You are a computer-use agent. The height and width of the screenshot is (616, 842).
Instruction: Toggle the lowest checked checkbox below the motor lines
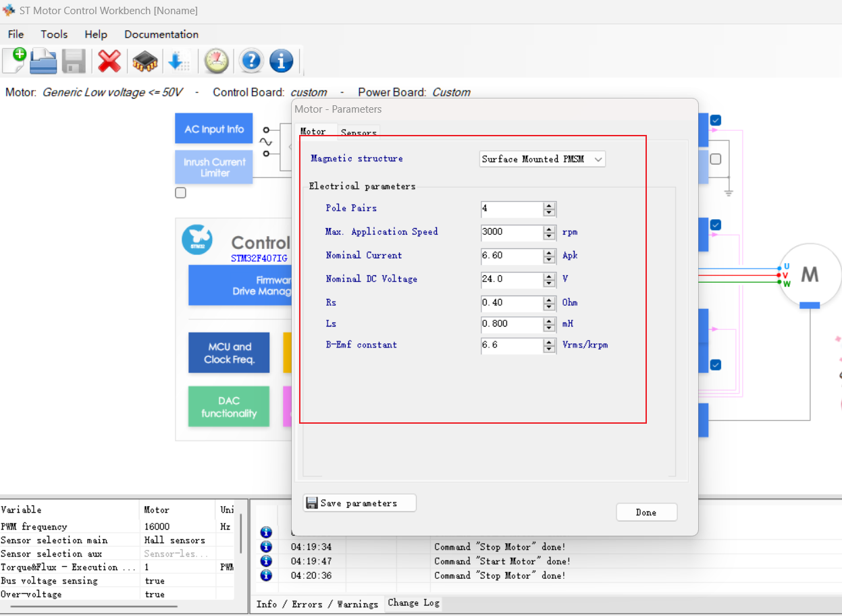click(x=716, y=365)
